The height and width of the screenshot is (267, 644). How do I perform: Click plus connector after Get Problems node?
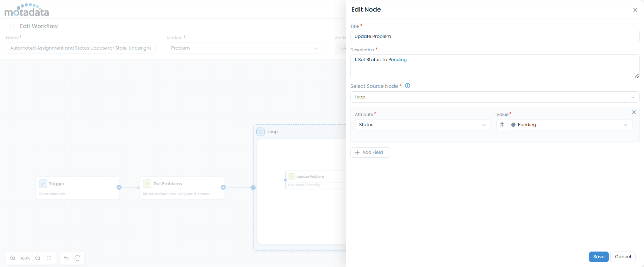[223, 187]
